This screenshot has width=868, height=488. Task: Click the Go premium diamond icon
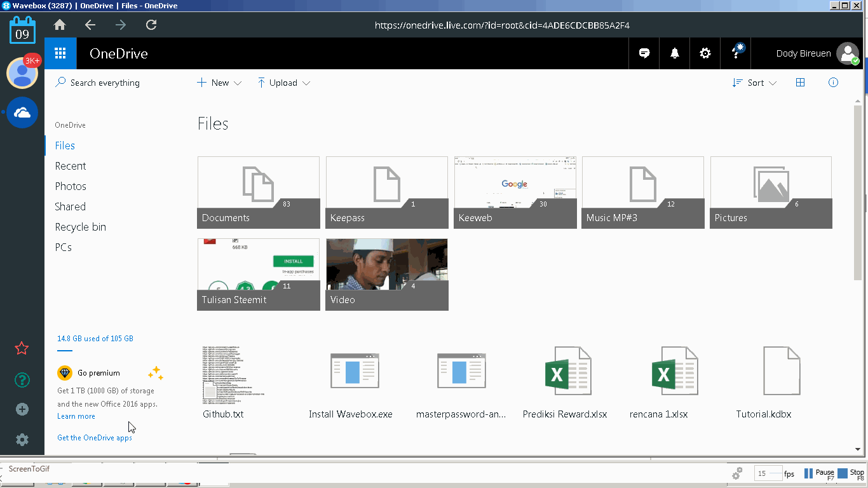tap(64, 373)
